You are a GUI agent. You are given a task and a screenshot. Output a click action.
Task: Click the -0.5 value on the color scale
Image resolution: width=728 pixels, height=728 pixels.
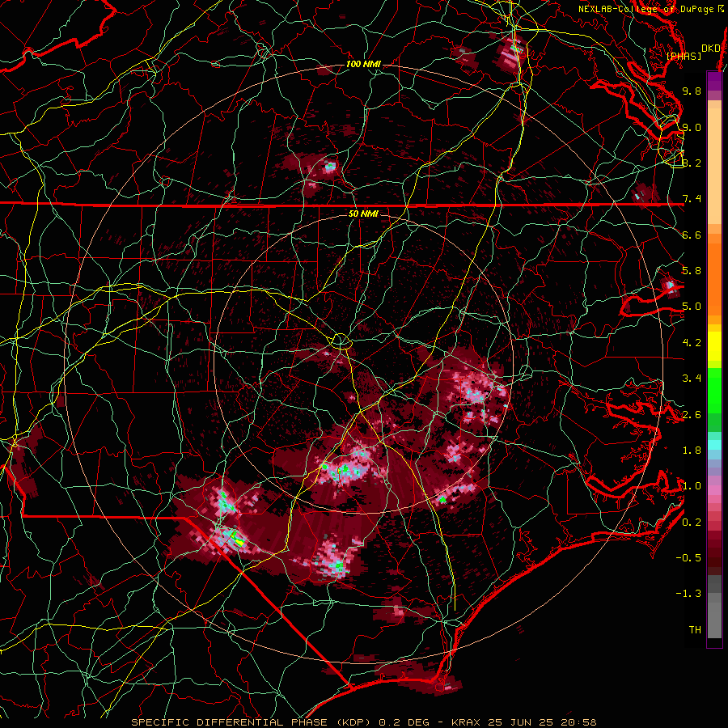688,558
